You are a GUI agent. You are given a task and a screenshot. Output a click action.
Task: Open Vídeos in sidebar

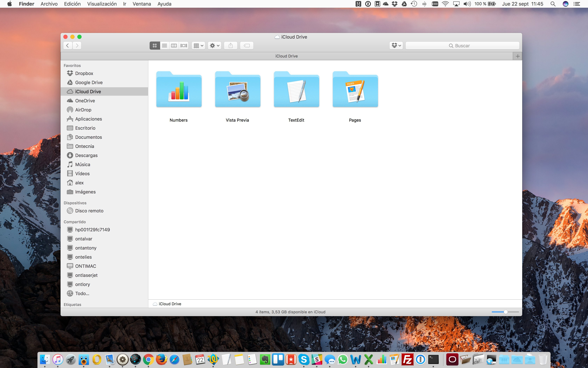[104, 174]
